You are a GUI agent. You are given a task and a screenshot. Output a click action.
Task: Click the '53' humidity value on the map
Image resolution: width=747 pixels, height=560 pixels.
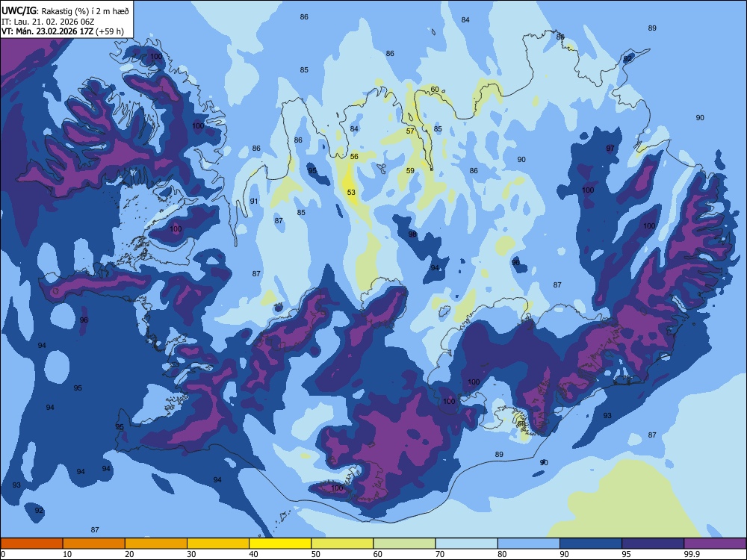[x=351, y=193]
